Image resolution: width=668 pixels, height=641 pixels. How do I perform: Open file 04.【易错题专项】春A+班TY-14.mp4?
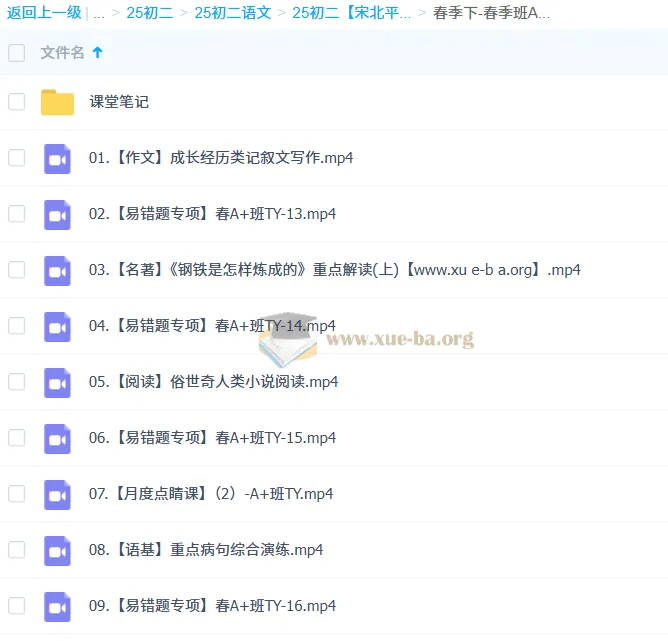point(212,326)
